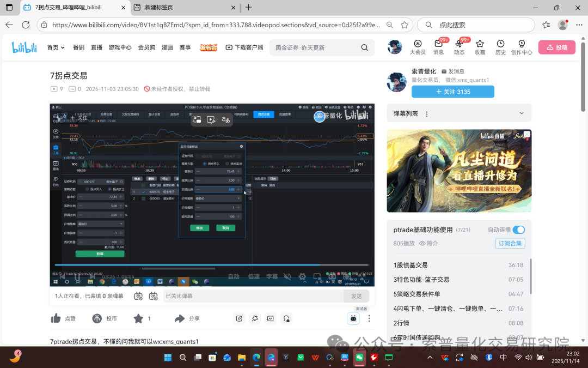
Task: Open the AI assistant bot icon
Action: [353, 318]
